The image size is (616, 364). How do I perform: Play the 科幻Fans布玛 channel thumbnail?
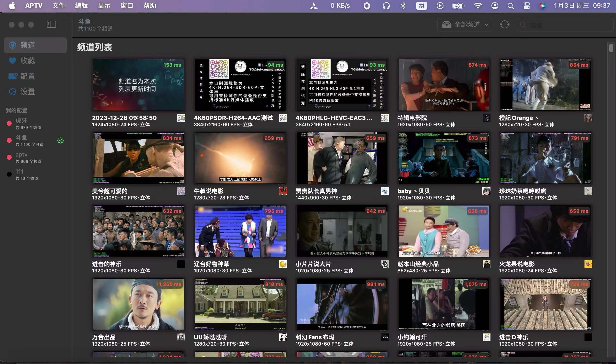click(342, 304)
